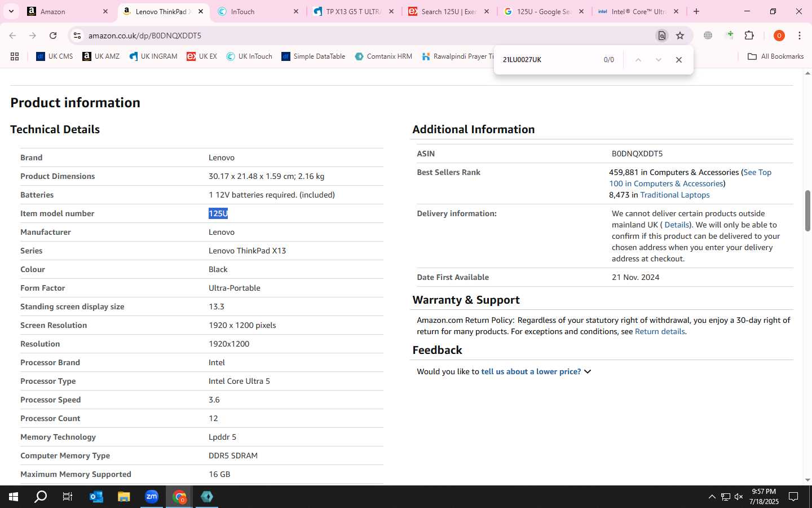This screenshot has width=812, height=508.
Task: Switch to the Amazon tab
Action: pos(68,11)
